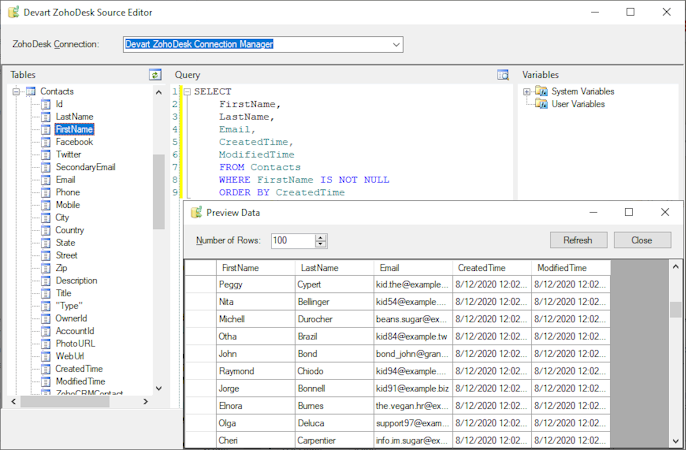Expand the System Variables node

[527, 92]
